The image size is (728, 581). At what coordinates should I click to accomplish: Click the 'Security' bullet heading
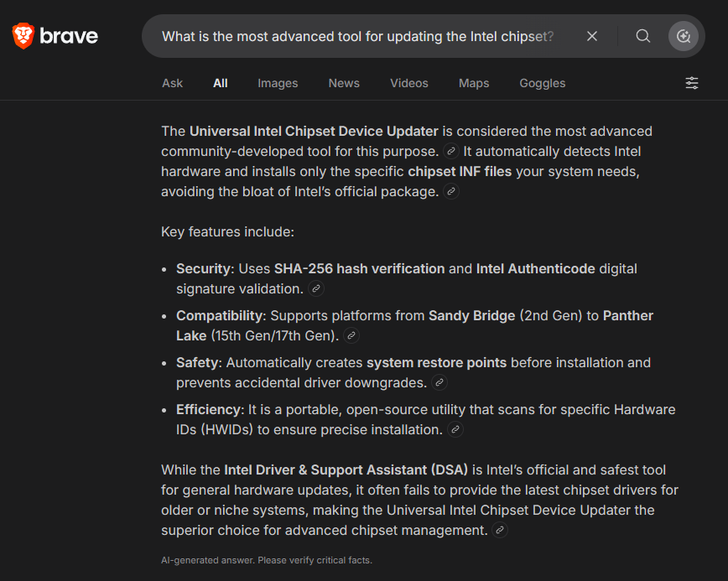[203, 268]
